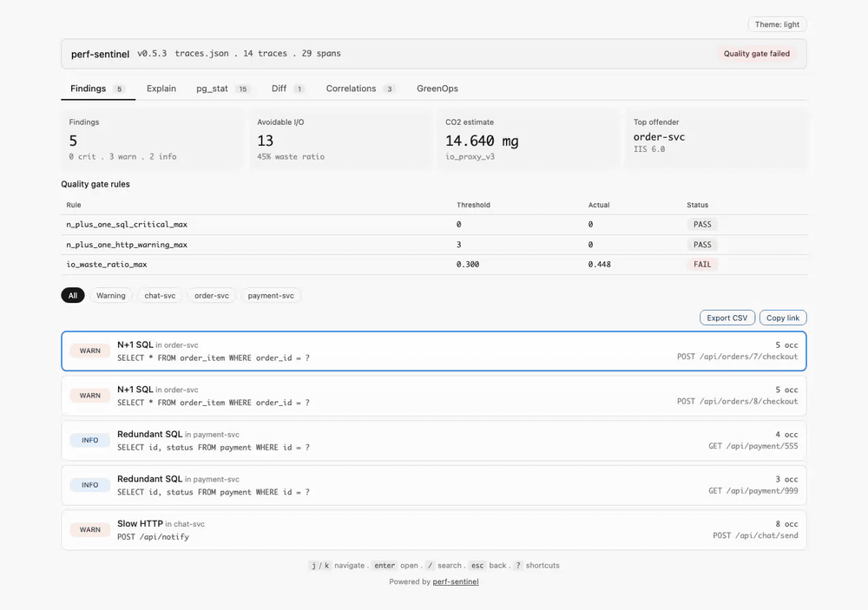Filter findings by chat-svc
Viewport: 868px width, 610px height.
pyautogui.click(x=159, y=295)
